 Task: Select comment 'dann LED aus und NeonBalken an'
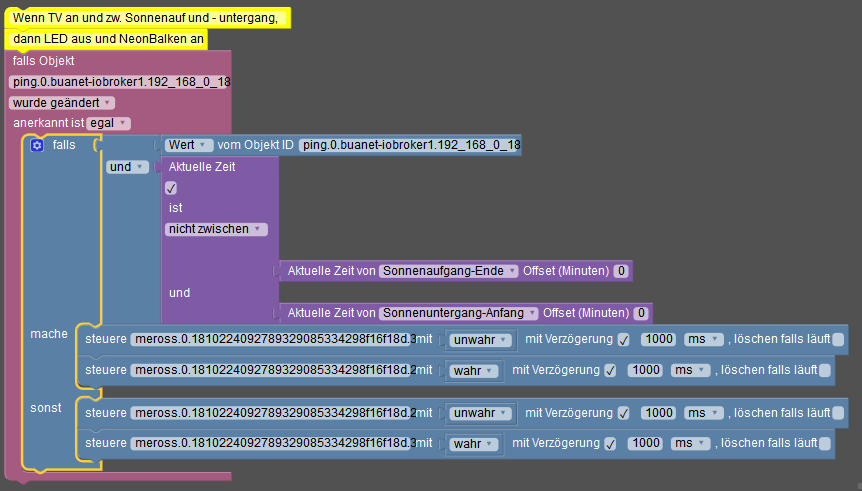point(107,39)
